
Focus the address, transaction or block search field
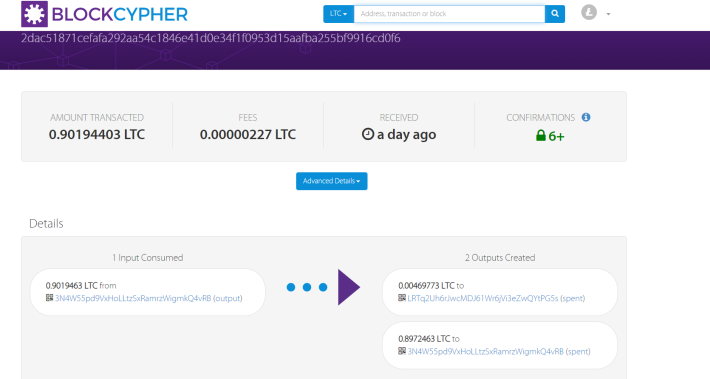pyautogui.click(x=449, y=14)
